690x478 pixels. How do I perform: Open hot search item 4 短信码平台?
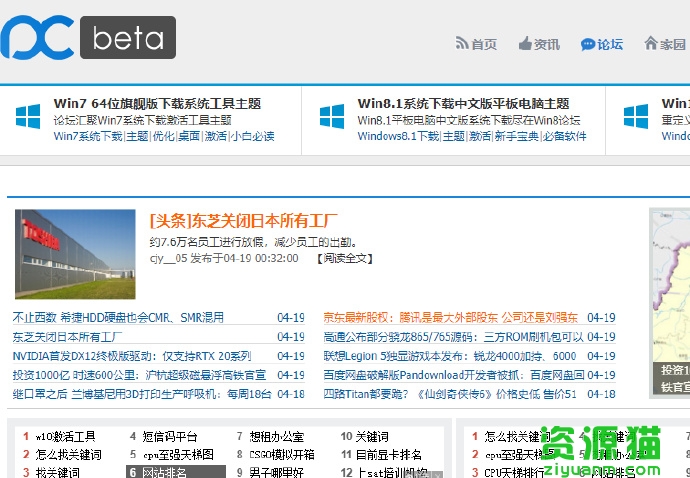[170, 437]
